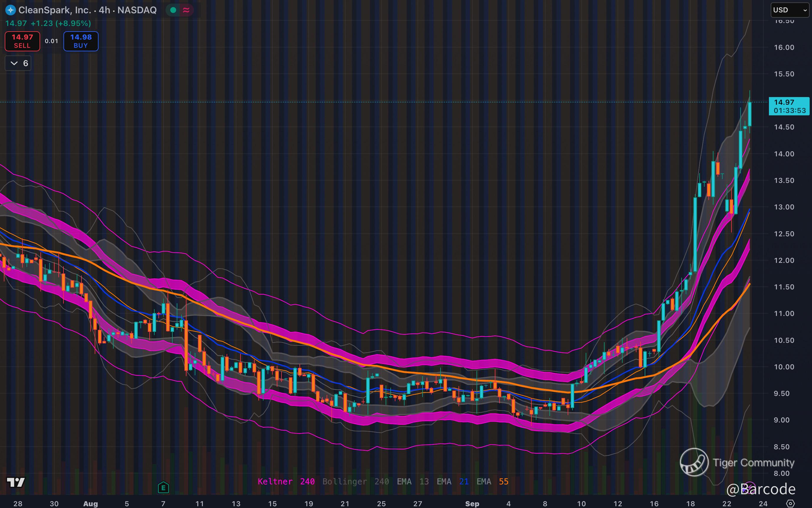Click the CleanSpark blue star logo icon
The height and width of the screenshot is (508, 812).
click(11, 10)
